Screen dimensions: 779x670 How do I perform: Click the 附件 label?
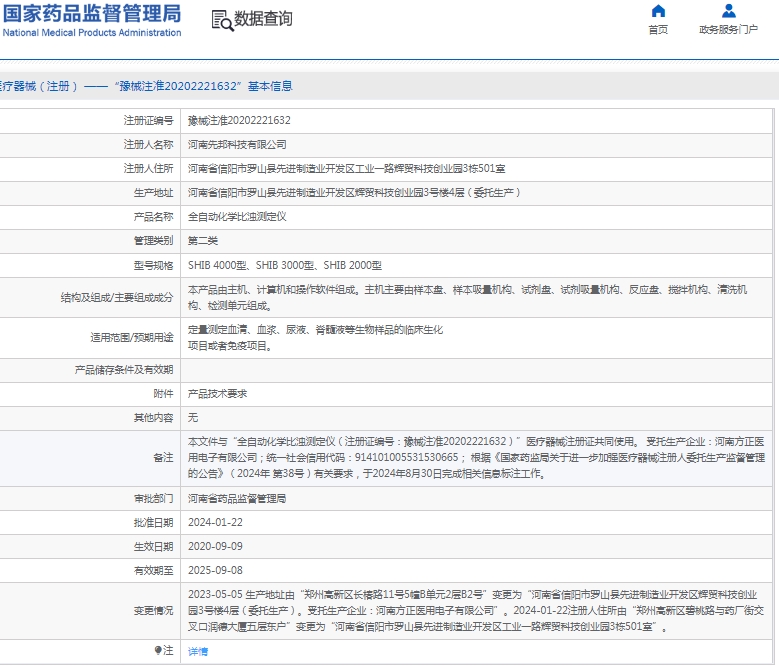click(x=163, y=394)
